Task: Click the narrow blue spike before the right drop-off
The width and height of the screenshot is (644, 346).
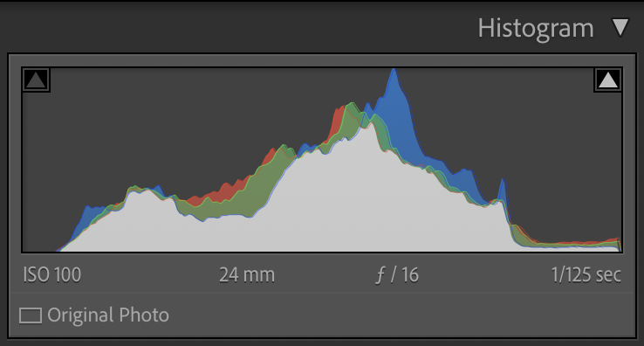Action: click(x=503, y=190)
